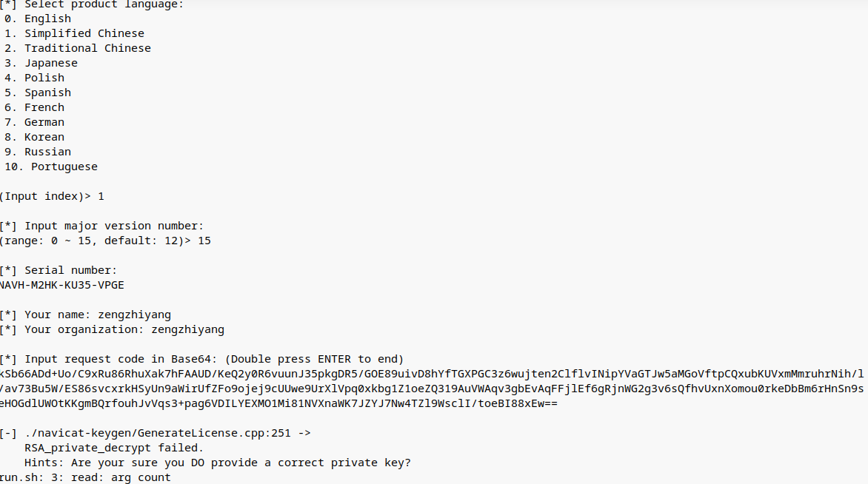This screenshot has height=484, width=868.
Task: Click the serial number NAVH-M2HK-KU35-VPGE
Action: click(57, 285)
